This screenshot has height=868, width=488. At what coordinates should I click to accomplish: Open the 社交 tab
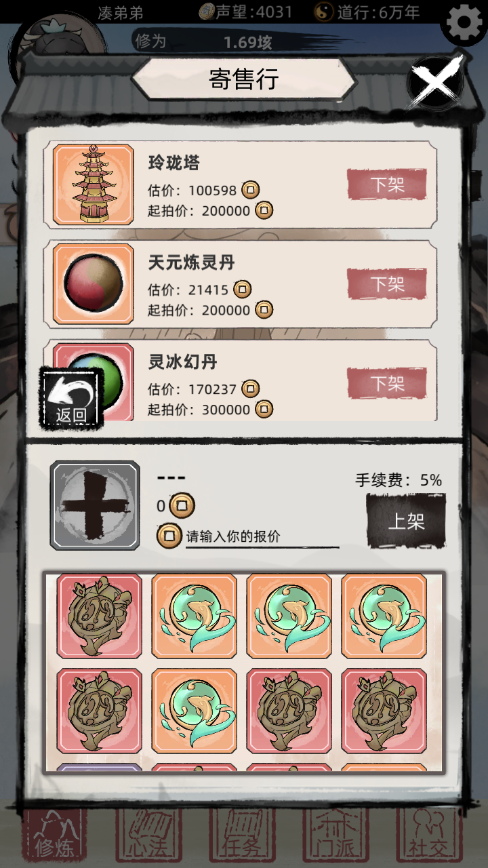[x=429, y=835]
